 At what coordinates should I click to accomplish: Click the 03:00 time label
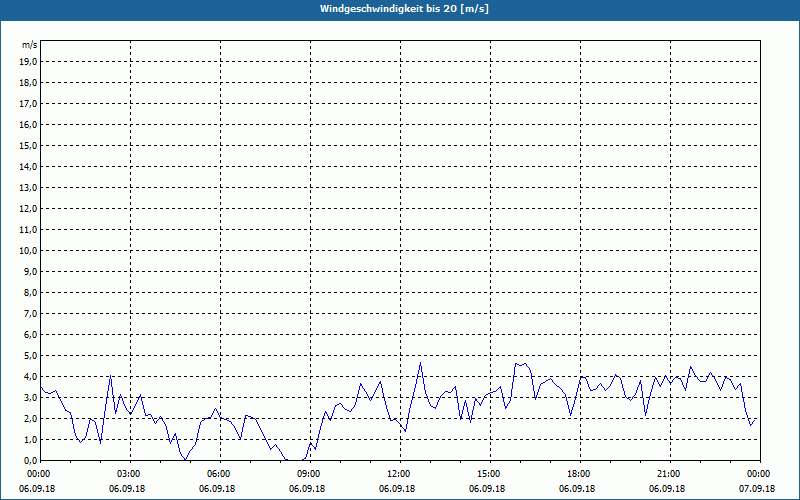pos(131,474)
